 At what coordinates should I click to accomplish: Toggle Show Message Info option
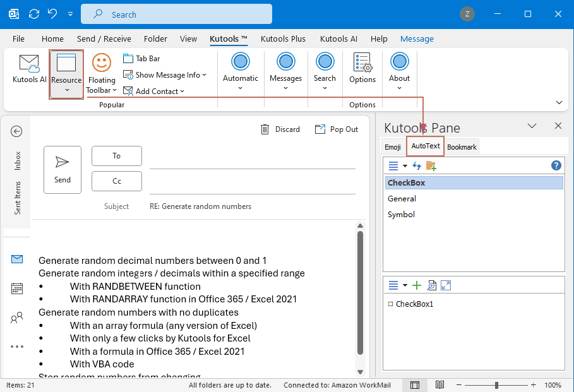(164, 74)
